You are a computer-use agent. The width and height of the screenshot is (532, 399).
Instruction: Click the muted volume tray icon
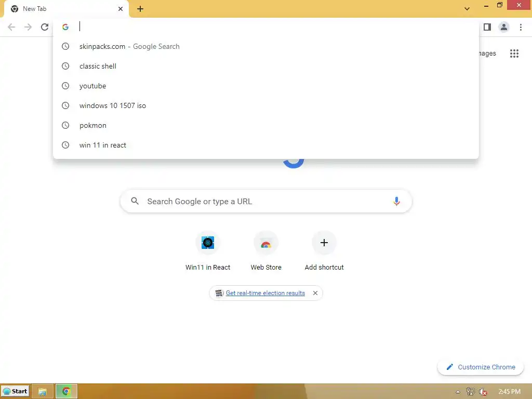(483, 392)
